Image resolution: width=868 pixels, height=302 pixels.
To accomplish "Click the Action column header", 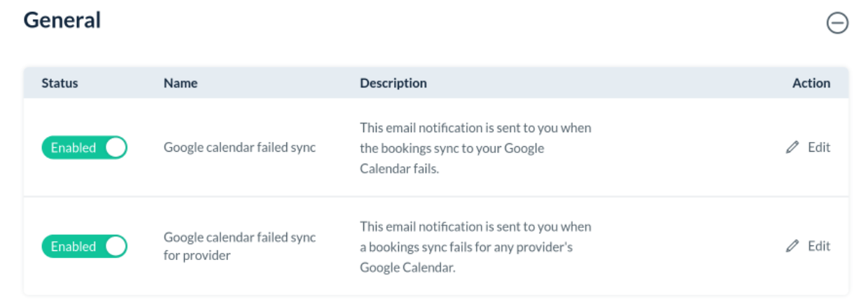I will [x=811, y=83].
